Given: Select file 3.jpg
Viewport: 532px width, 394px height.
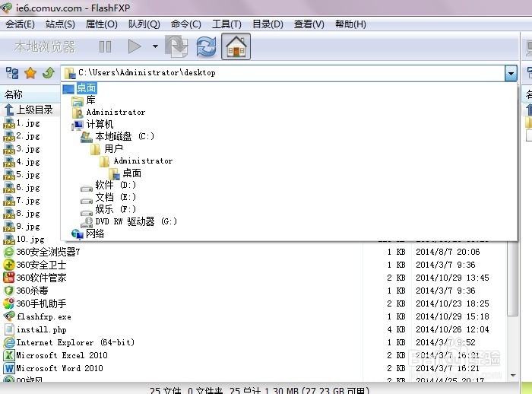Looking at the screenshot, I should 28,149.
